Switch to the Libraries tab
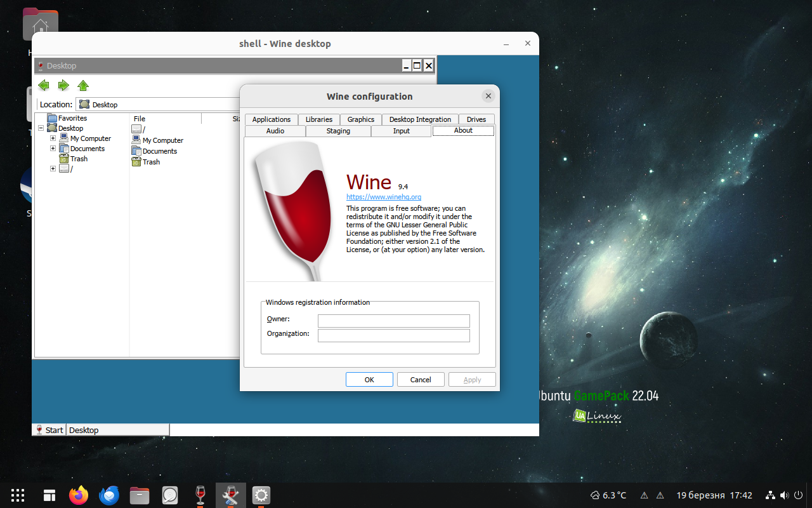Screen dimensions: 812x508 319,119
